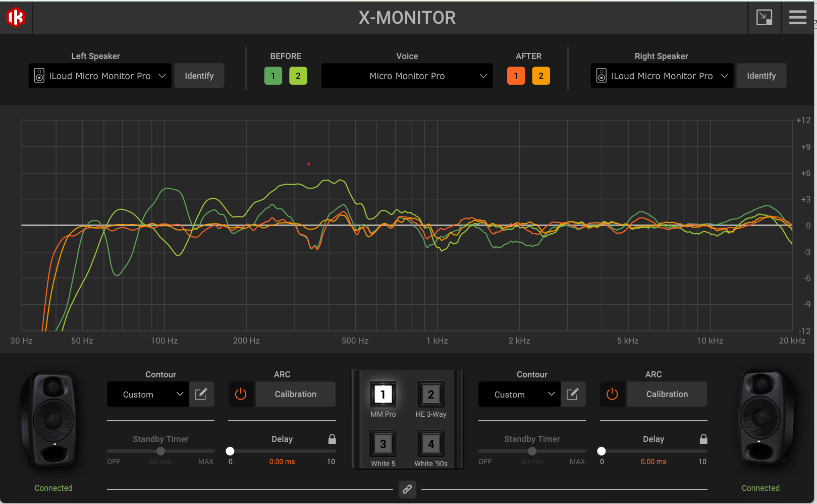Edit the right speaker Contour preset
This screenshot has height=504, width=817.
point(573,394)
